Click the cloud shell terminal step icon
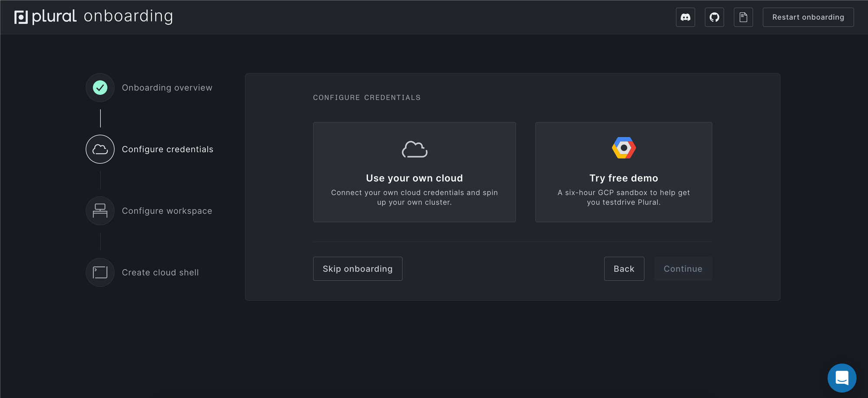 pyautogui.click(x=100, y=272)
